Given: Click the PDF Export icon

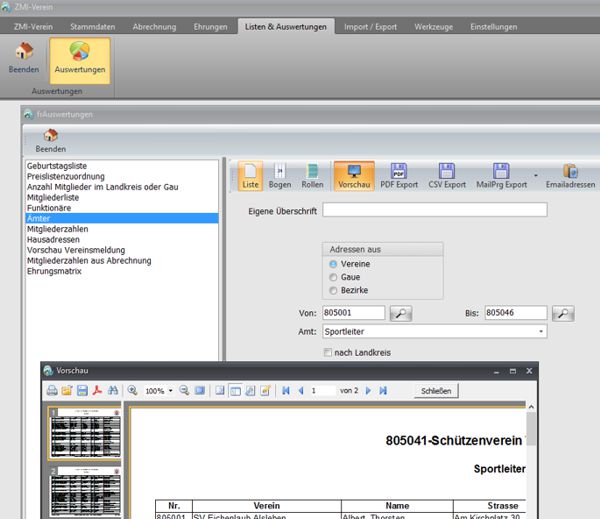Looking at the screenshot, I should pos(399,176).
